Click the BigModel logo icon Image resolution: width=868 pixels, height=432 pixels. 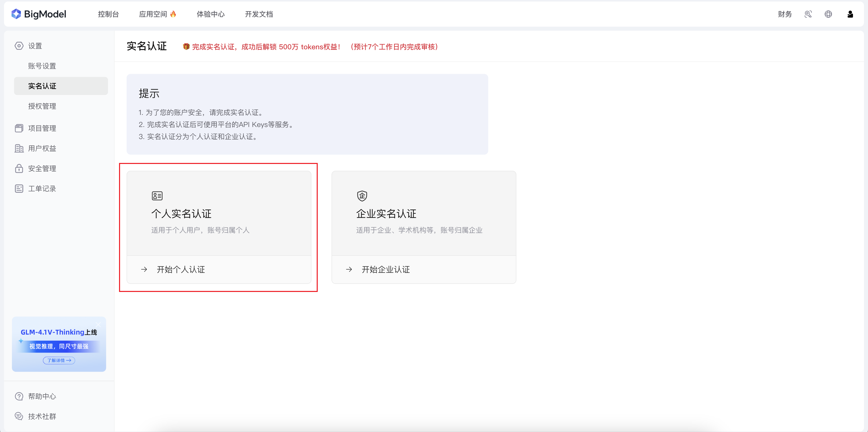[x=16, y=14]
